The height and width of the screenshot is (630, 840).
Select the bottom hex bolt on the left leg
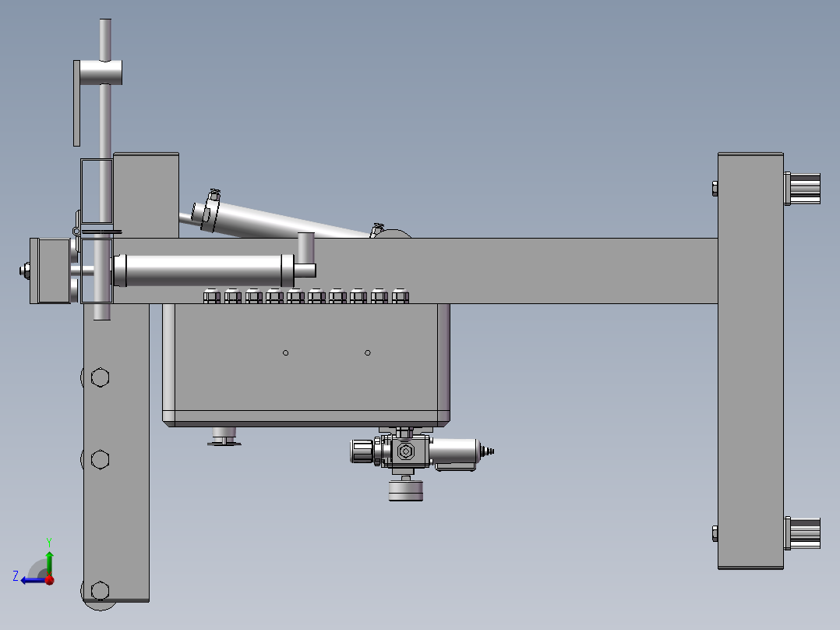coord(101,591)
